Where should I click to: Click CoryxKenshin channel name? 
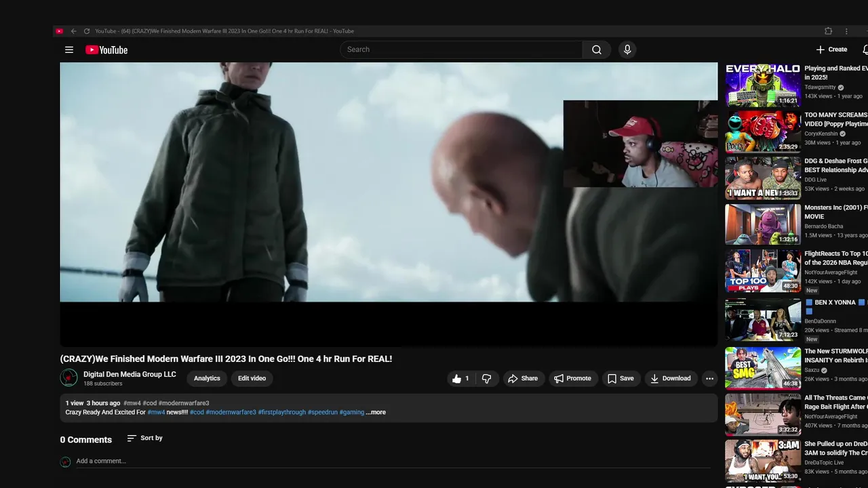pos(821,134)
